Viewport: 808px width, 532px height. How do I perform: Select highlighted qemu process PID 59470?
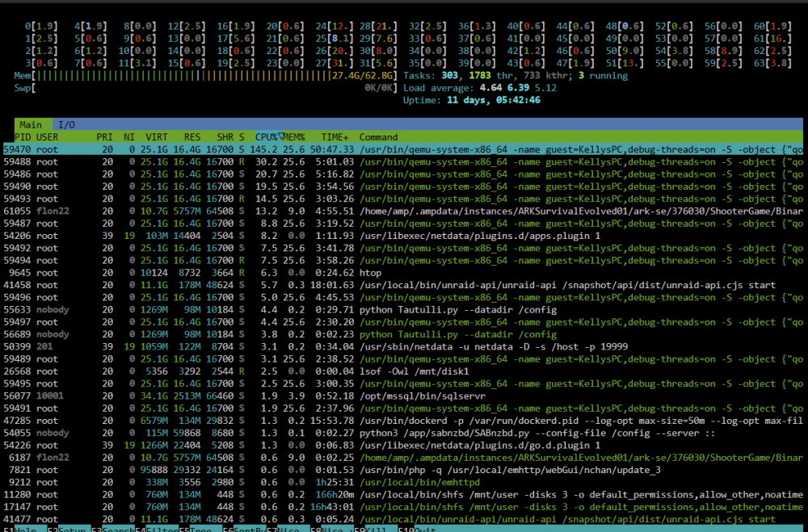point(403,149)
